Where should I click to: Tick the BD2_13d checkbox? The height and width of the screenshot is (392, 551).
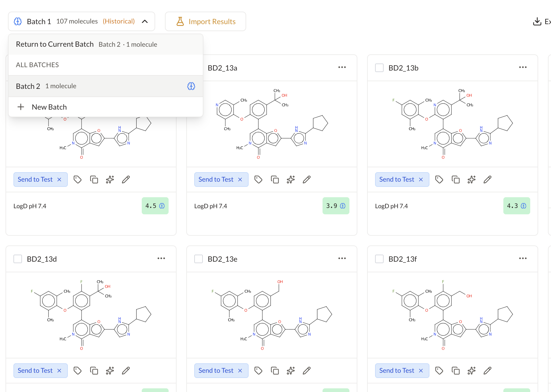[x=18, y=259]
